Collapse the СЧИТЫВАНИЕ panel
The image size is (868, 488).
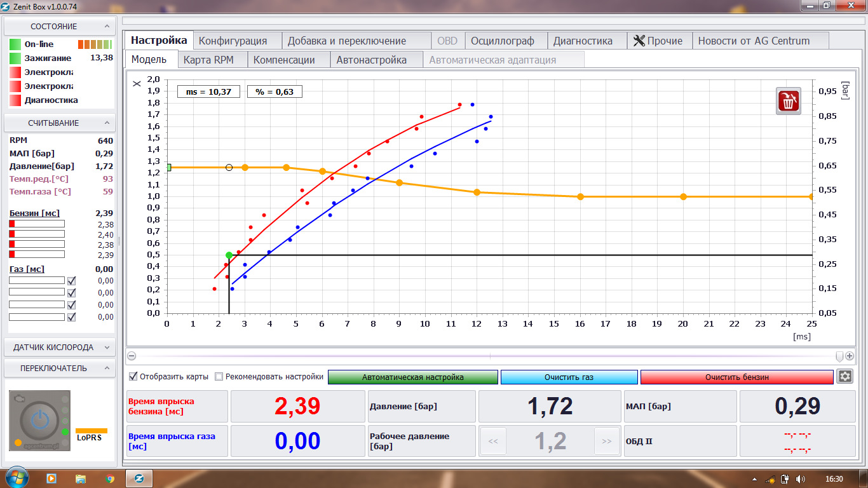click(x=106, y=123)
